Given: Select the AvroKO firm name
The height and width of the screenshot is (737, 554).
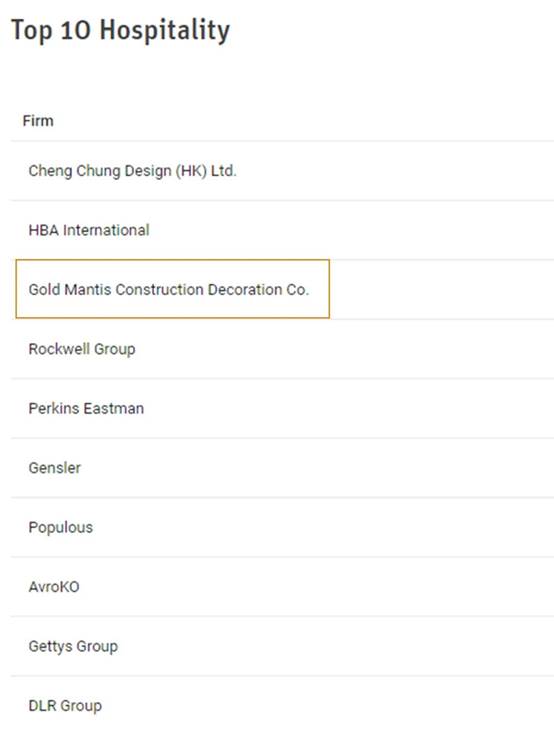Looking at the screenshot, I should point(54,587).
